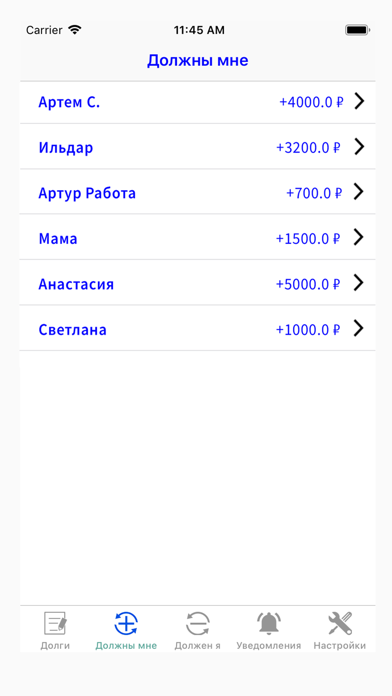Select the Должны мне plus-circle icon
Image resolution: width=392 pixels, height=696 pixels.
tap(126, 623)
